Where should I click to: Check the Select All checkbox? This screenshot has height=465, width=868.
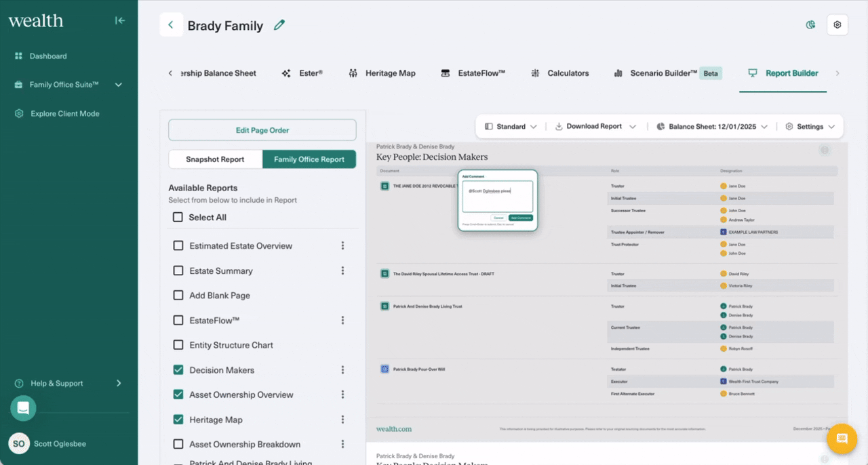click(178, 218)
